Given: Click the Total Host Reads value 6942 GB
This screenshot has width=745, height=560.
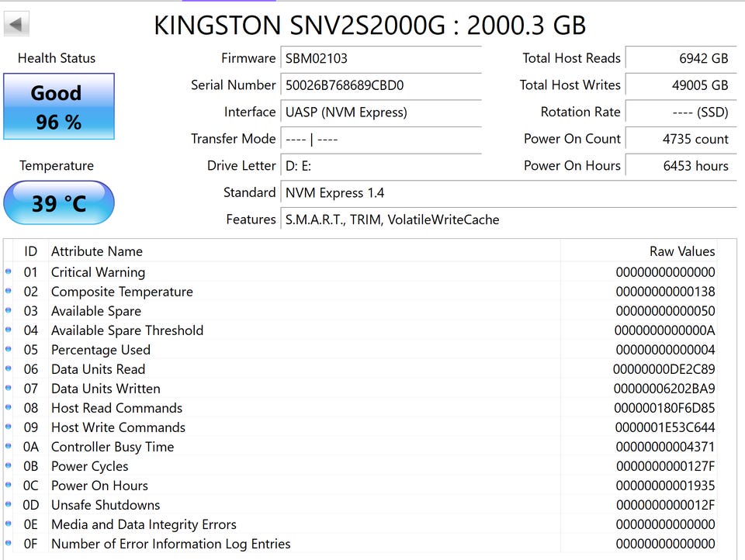Looking at the screenshot, I should (x=681, y=58).
